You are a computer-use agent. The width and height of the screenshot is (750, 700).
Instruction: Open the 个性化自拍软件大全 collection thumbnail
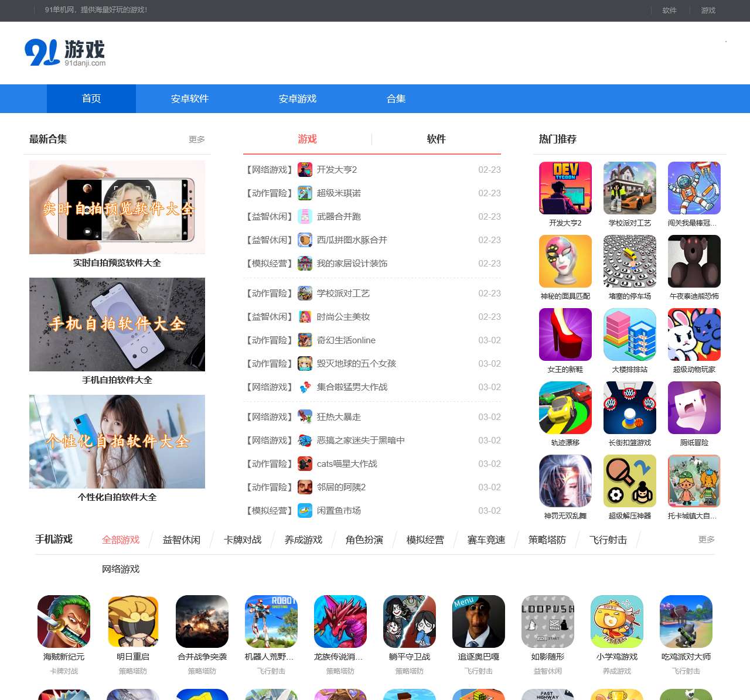[x=117, y=442]
